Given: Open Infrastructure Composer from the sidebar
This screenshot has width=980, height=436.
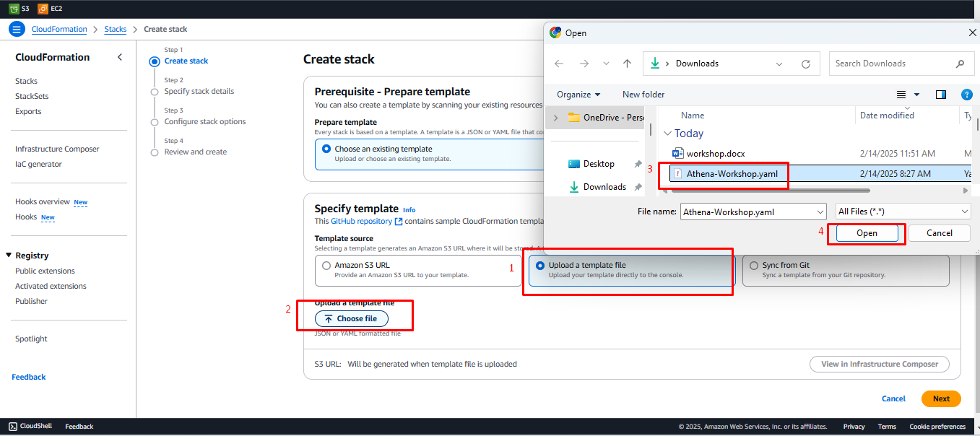Looking at the screenshot, I should tap(57, 149).
